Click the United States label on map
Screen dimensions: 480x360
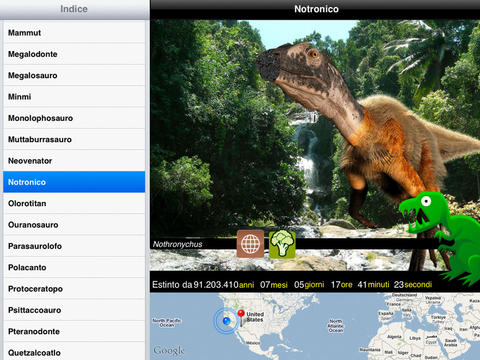(255, 317)
